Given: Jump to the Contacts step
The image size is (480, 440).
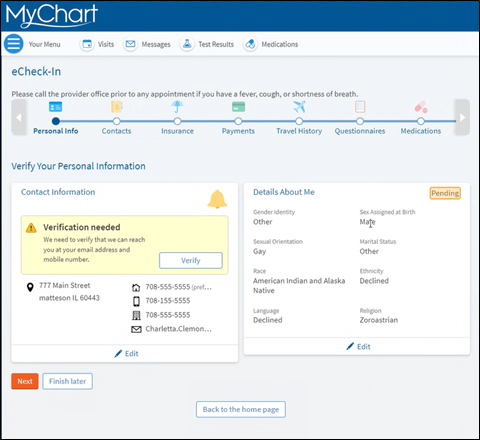Looking at the screenshot, I should click(x=116, y=131).
